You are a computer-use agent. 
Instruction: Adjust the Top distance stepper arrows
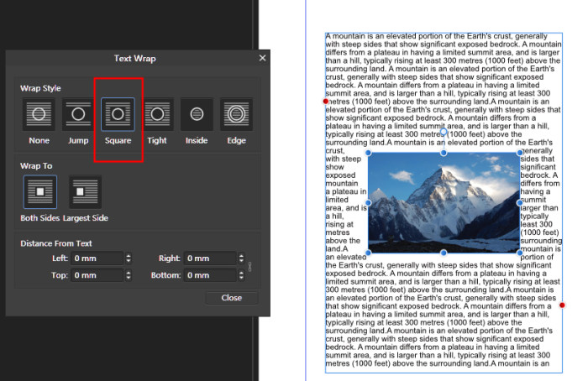(129, 275)
